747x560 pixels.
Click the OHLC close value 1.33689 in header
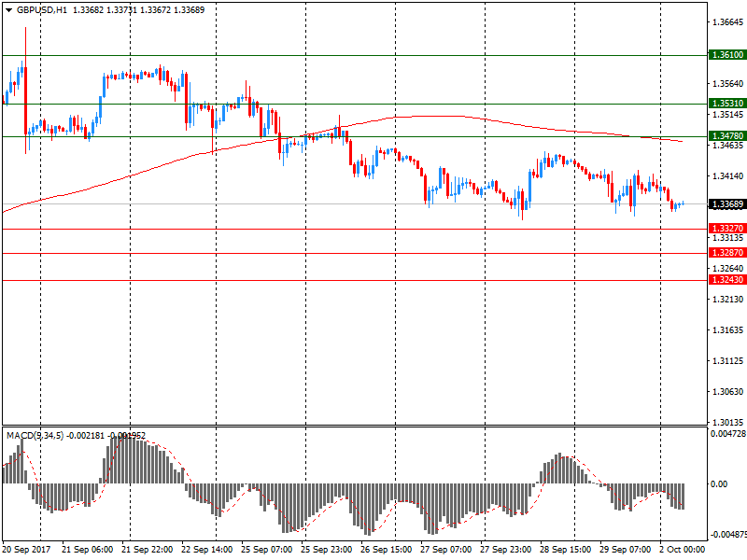point(190,10)
